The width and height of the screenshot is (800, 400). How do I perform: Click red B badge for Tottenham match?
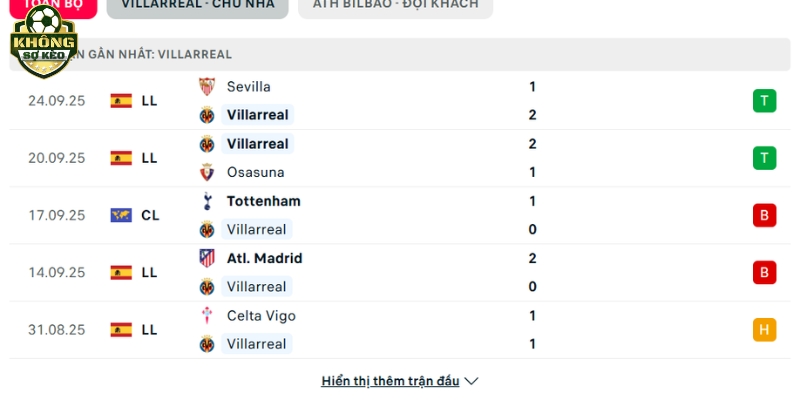click(x=764, y=215)
